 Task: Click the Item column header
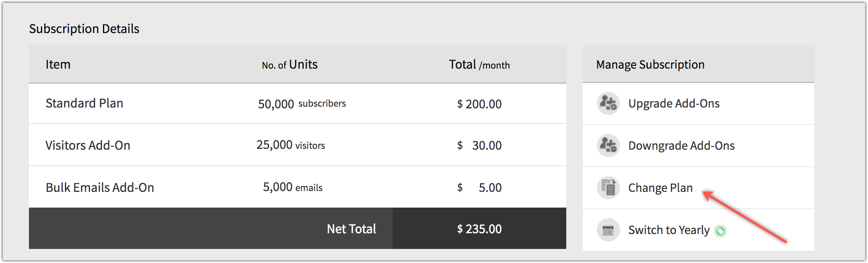(58, 65)
